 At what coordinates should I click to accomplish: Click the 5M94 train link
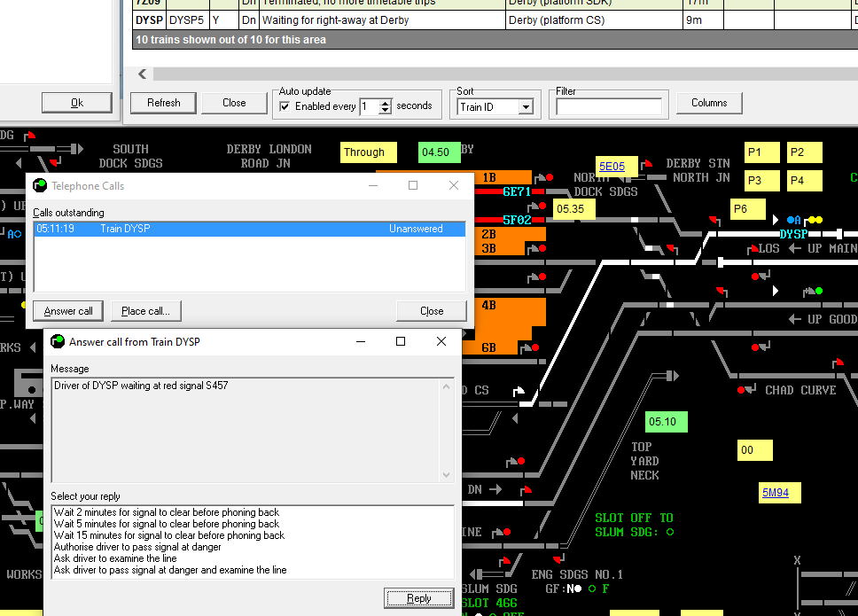point(776,493)
